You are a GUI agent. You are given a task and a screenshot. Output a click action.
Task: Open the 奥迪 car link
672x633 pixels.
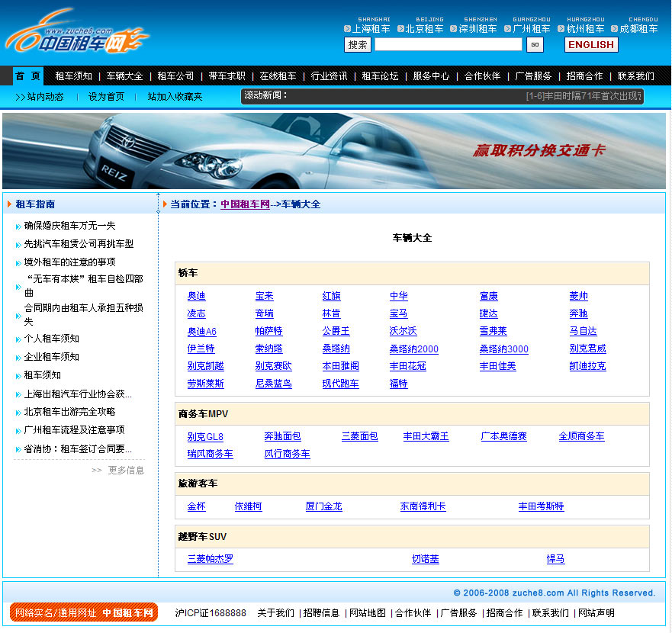pos(197,296)
